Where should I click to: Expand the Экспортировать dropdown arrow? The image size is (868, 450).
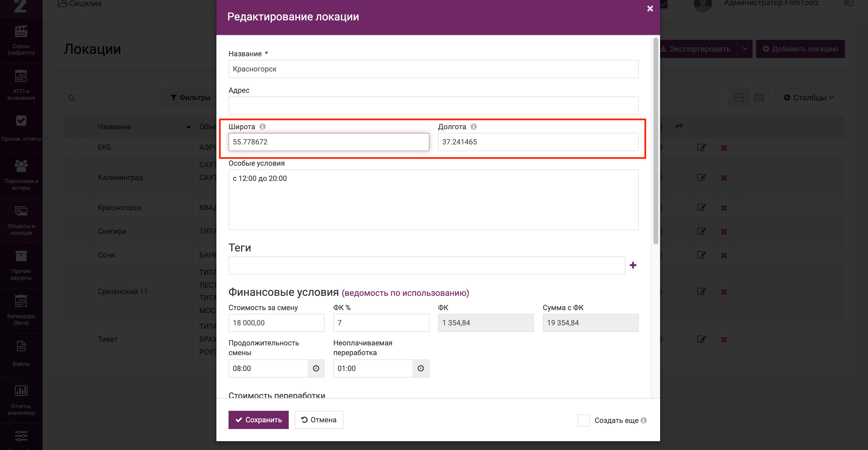tap(745, 49)
